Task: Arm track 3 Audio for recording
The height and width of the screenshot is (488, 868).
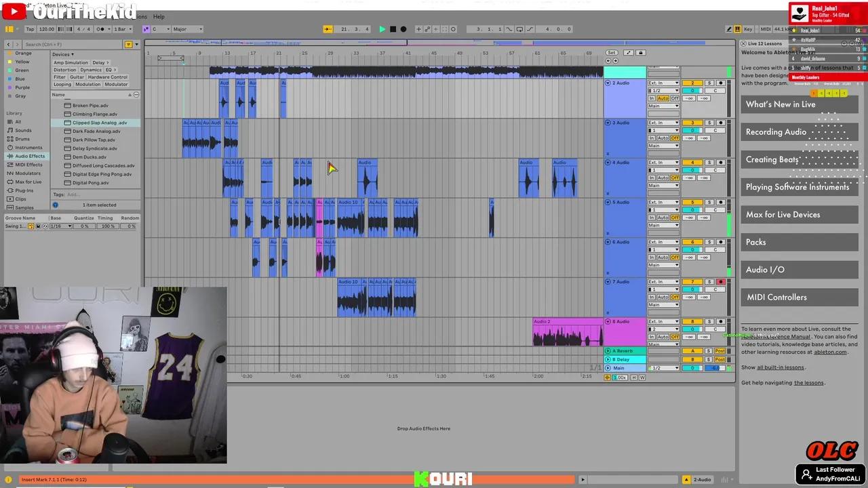Action: coord(720,123)
